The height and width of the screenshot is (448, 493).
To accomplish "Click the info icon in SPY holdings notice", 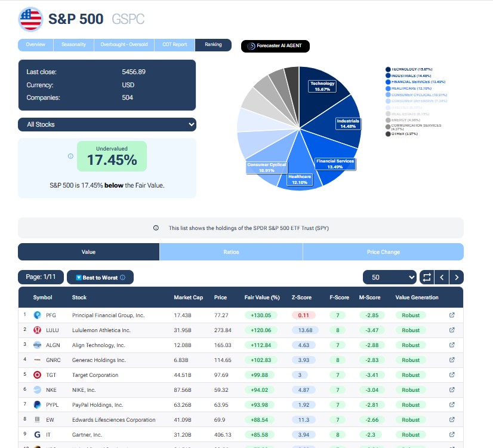I will 156,228.
